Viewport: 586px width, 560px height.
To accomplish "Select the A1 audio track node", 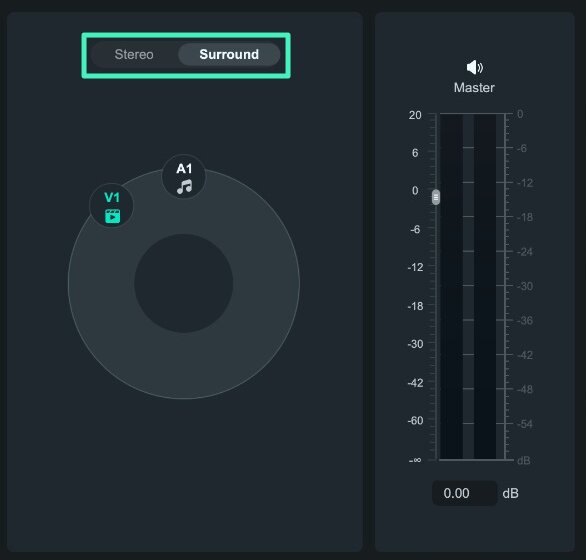I will [184, 177].
